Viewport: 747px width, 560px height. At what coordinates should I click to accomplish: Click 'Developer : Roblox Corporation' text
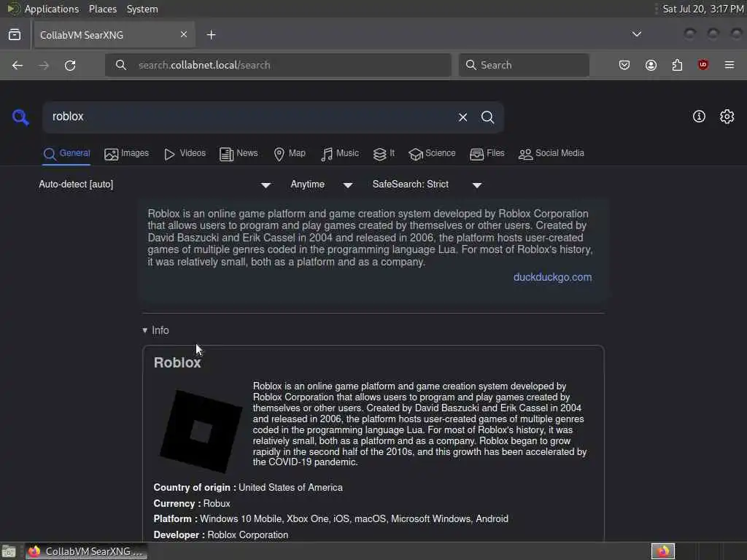pos(220,534)
